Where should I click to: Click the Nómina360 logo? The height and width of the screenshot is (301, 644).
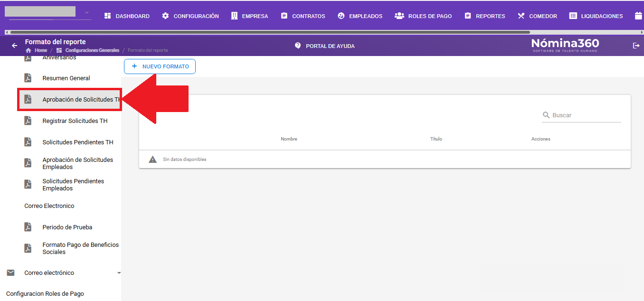(x=565, y=45)
